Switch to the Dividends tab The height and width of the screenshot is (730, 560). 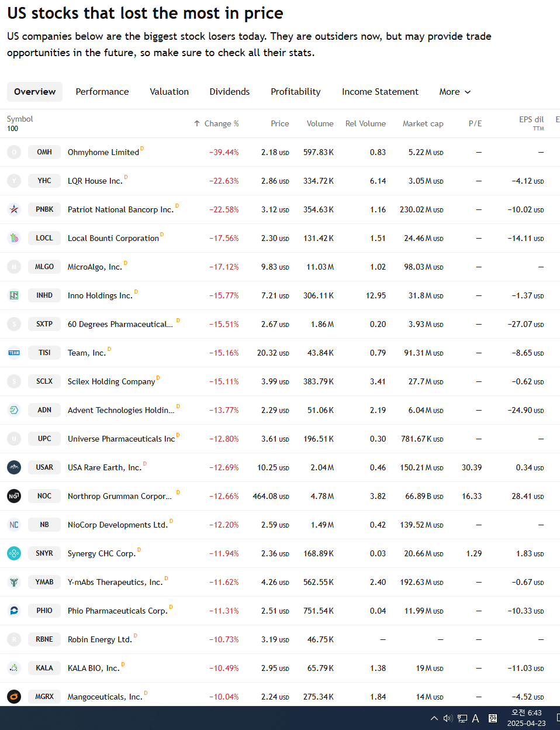(x=230, y=92)
